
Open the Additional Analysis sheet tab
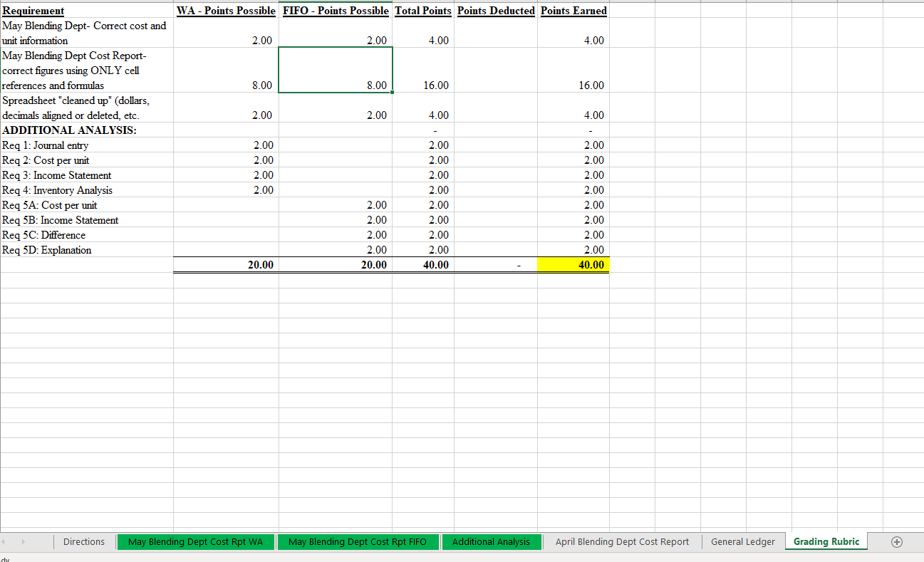tap(491, 542)
